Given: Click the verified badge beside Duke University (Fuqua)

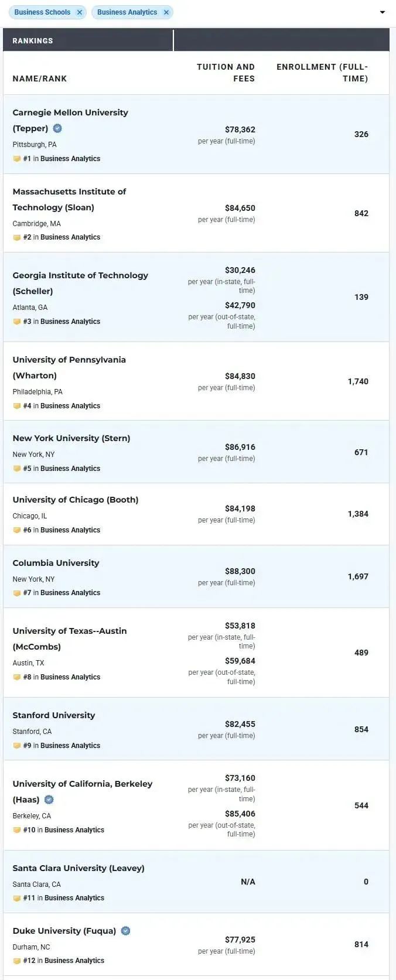Looking at the screenshot, I should point(125,931).
